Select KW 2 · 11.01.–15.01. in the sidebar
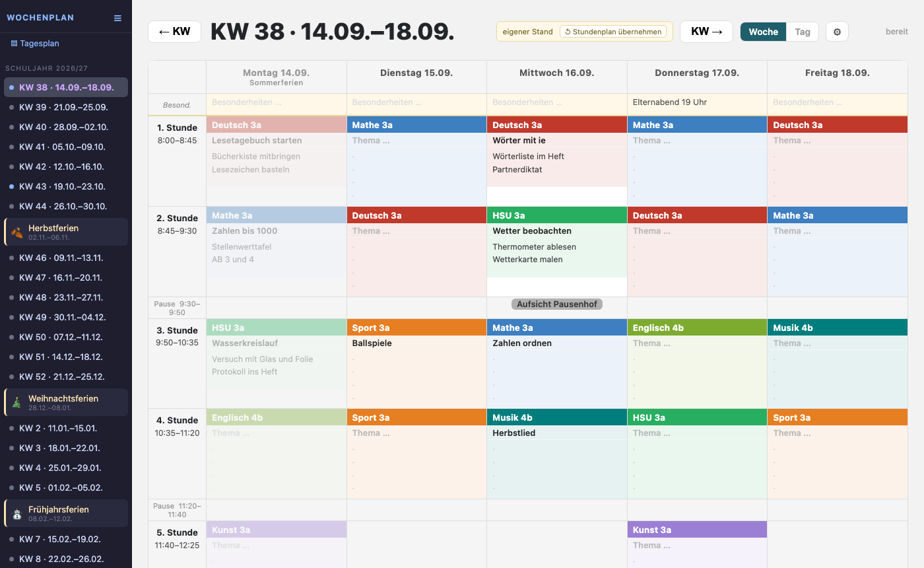Viewport: 924px width, 568px height. 66,428
